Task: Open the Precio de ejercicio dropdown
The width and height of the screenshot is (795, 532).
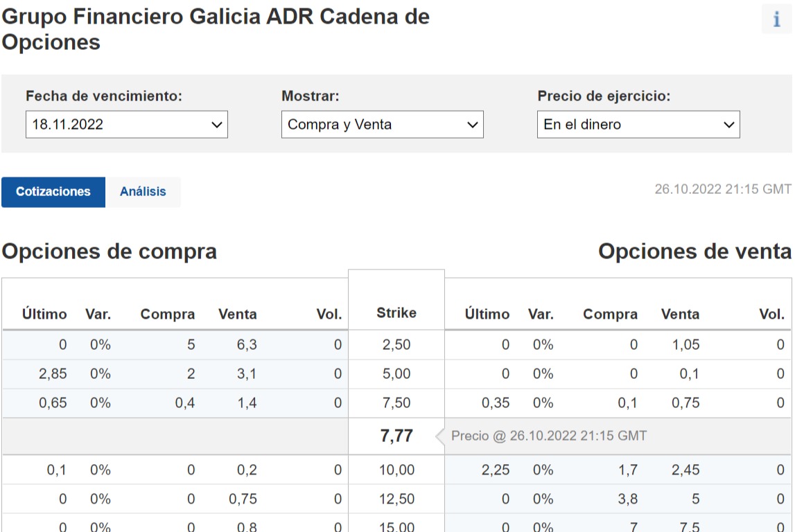Action: click(x=638, y=125)
